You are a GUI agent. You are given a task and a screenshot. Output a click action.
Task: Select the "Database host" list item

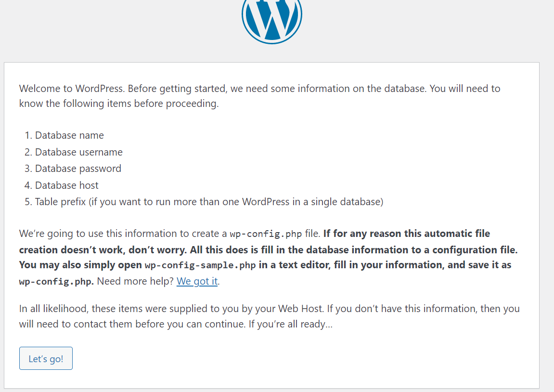click(x=66, y=185)
